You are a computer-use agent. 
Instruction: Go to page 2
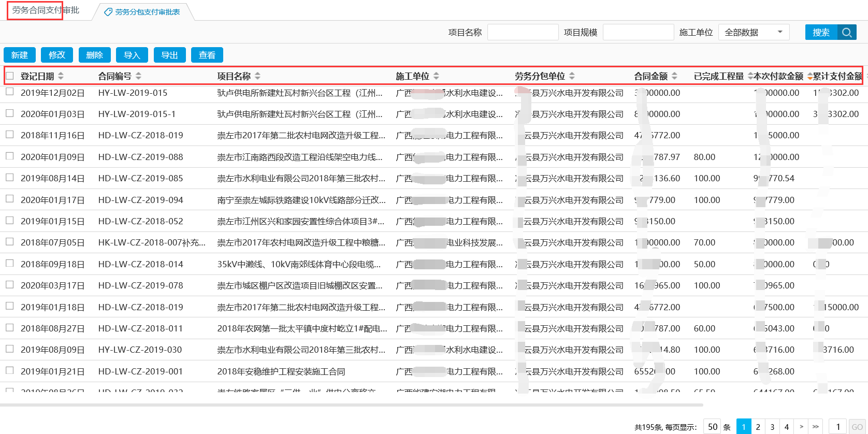(758, 427)
